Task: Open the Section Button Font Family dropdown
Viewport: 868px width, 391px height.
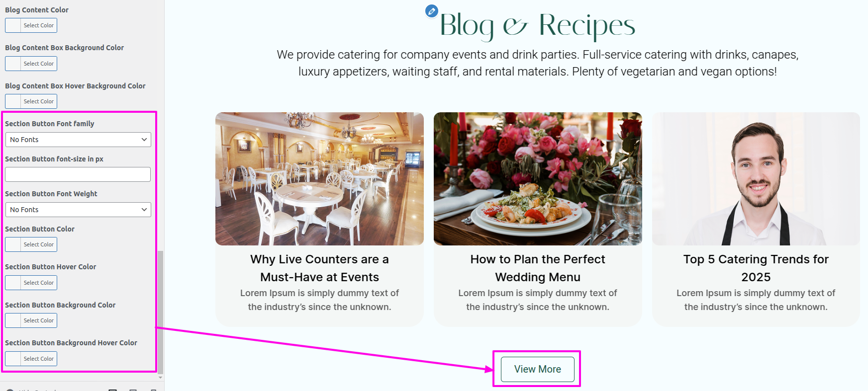Action: (78, 140)
